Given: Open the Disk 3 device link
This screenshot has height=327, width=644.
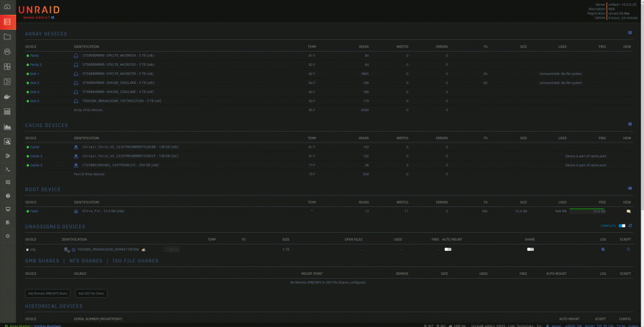Looking at the screenshot, I should (x=35, y=83).
